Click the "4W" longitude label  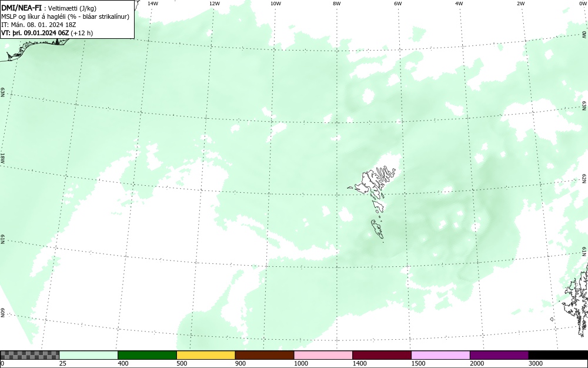(x=459, y=4)
